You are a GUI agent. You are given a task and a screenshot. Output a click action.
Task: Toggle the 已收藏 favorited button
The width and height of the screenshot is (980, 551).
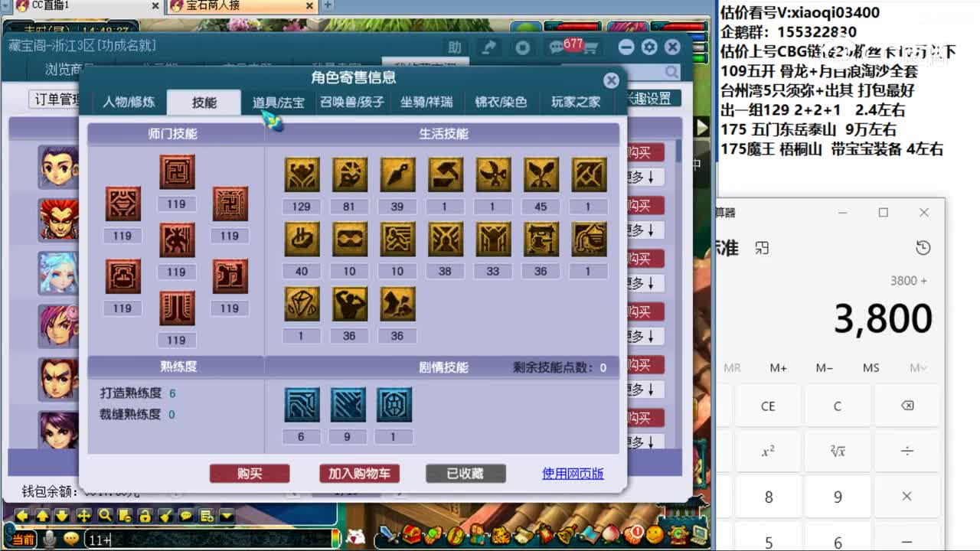tap(465, 474)
